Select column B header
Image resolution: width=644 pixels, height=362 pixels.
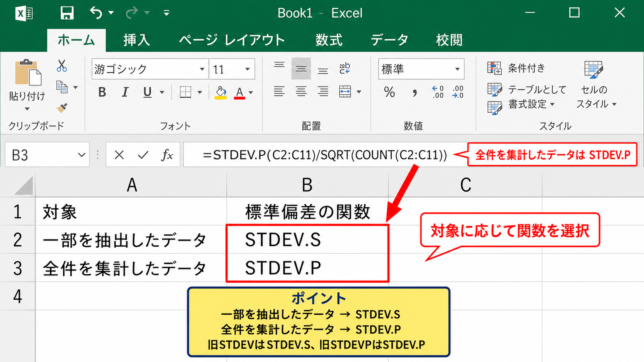click(307, 185)
